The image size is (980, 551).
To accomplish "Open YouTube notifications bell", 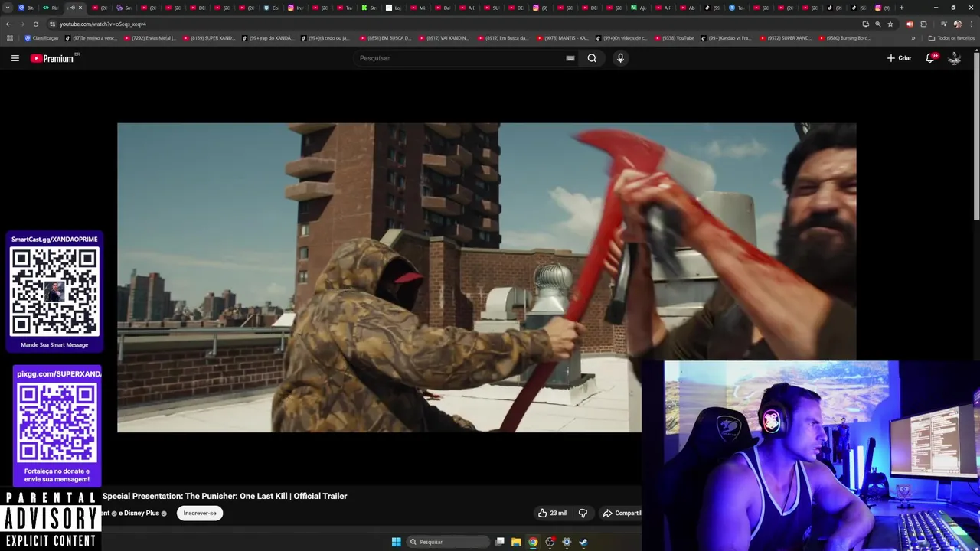I will (x=931, y=58).
